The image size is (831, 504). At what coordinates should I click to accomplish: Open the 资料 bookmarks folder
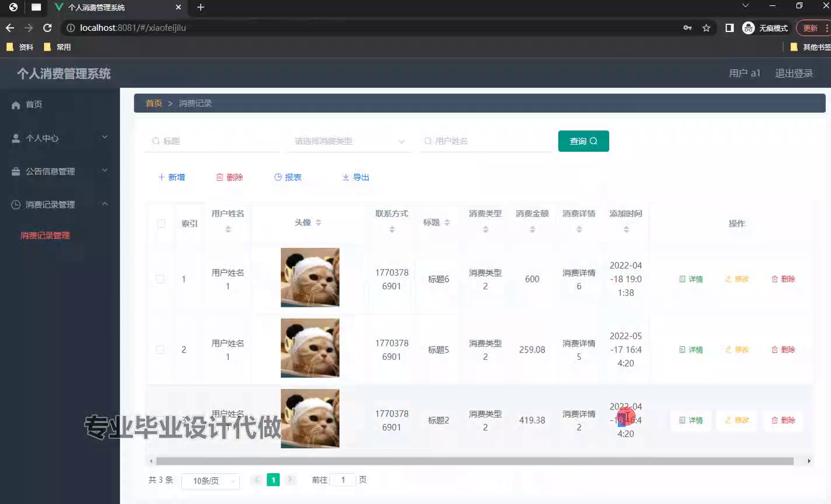pyautogui.click(x=20, y=47)
